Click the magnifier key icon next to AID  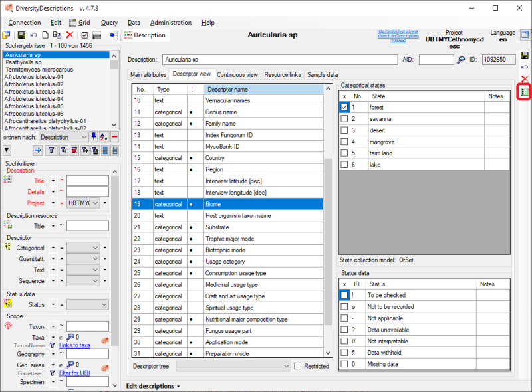click(x=461, y=60)
